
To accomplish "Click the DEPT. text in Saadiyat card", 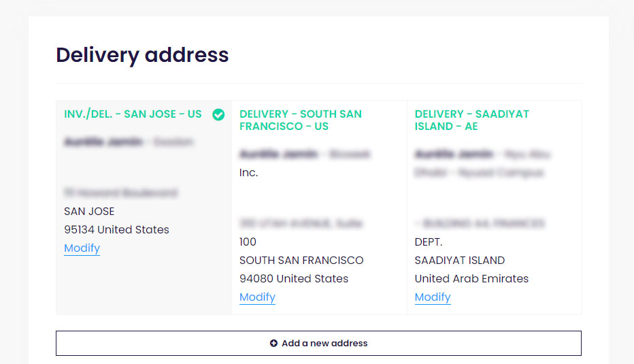I will pos(429,242).
